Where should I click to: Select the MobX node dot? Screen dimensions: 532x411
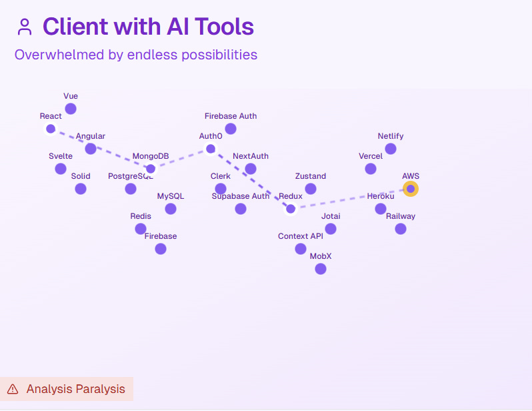tap(321, 269)
